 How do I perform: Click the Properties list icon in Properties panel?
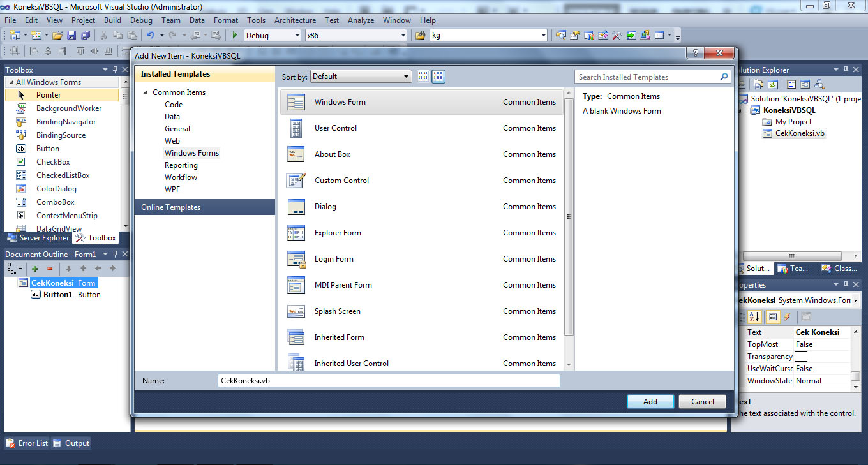click(773, 317)
